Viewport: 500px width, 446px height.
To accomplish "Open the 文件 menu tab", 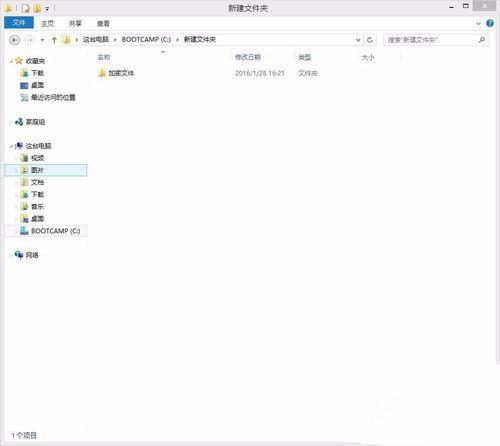I will coord(19,23).
